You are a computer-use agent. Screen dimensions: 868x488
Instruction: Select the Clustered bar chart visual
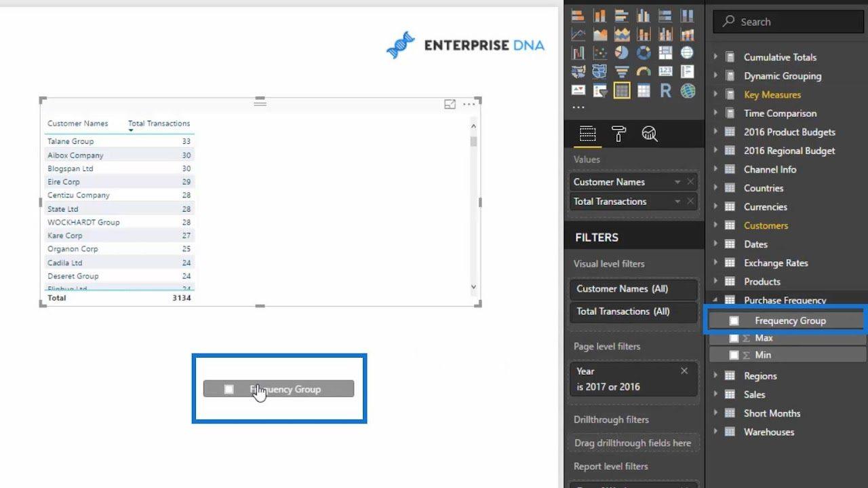coord(622,16)
